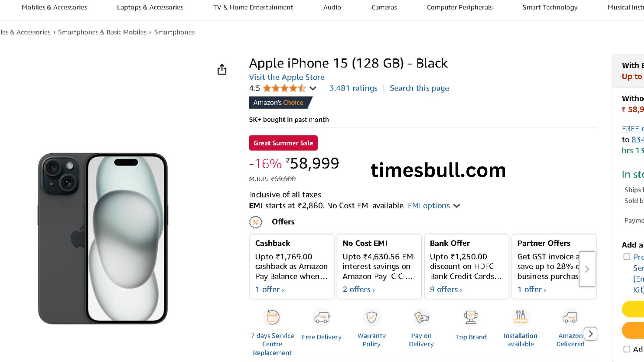644x362 pixels.
Task: Click the Warranty Policy shield icon
Action: click(371, 317)
